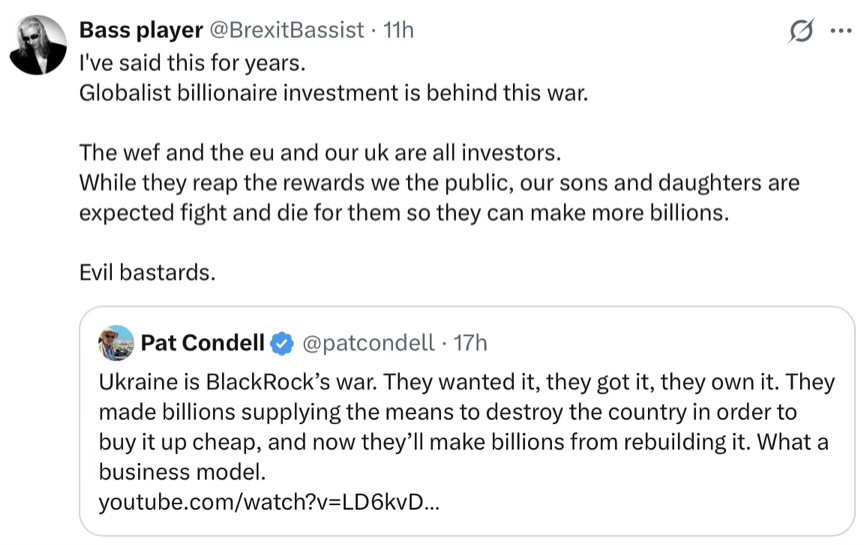Click Pat Condell's small profile picture

118,343
